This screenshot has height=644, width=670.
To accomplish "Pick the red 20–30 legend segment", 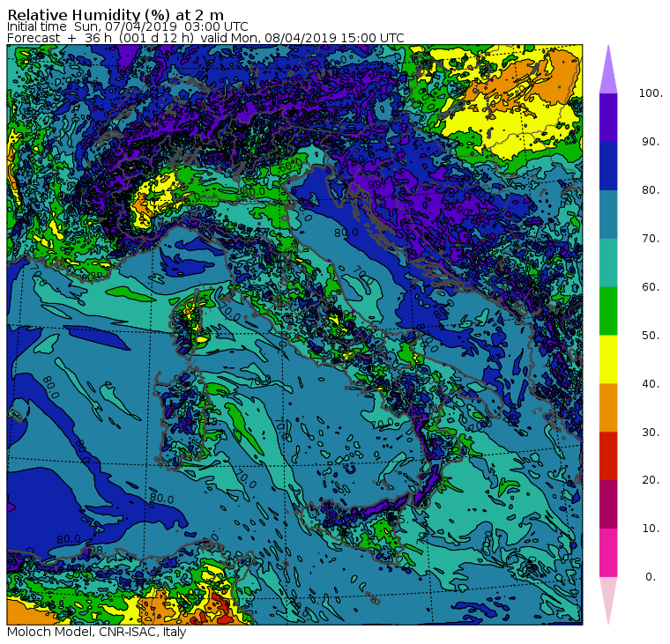I will (x=608, y=456).
